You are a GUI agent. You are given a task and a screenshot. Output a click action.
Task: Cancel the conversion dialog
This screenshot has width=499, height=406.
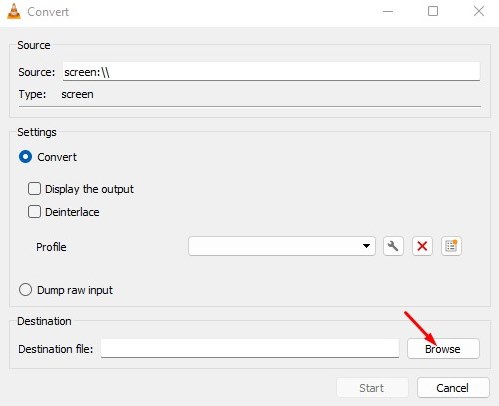coord(453,388)
